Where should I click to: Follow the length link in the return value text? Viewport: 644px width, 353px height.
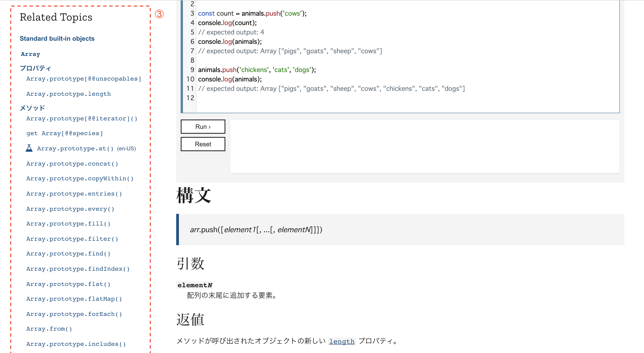pyautogui.click(x=342, y=341)
